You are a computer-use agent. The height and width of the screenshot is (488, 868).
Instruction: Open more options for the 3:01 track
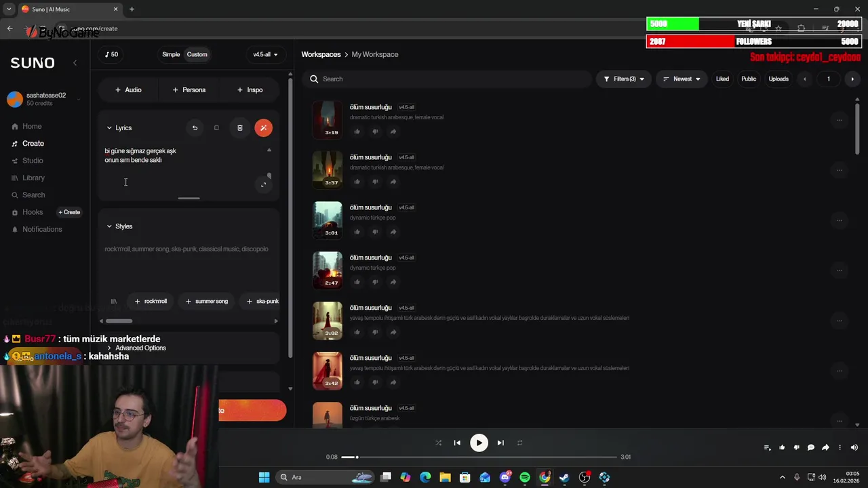tap(839, 220)
